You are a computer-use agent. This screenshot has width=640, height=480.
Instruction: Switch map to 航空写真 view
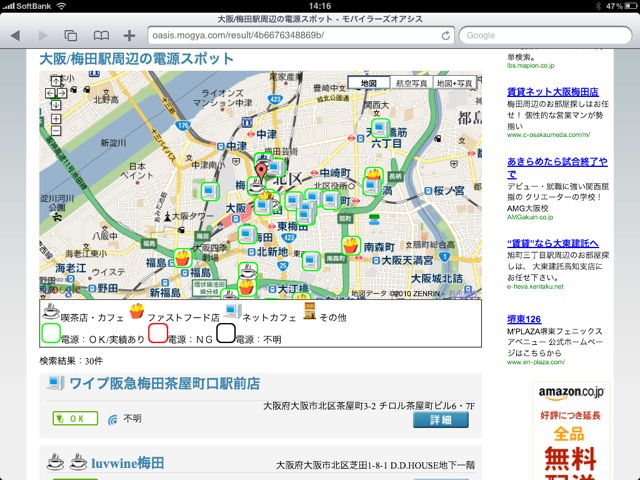[411, 82]
